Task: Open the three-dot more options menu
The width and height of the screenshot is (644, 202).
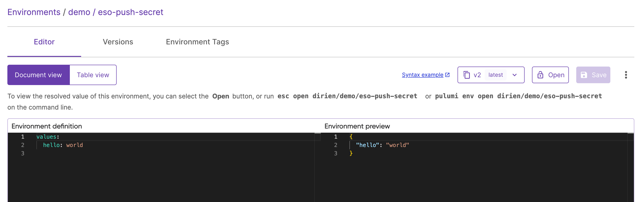Action: click(x=626, y=75)
